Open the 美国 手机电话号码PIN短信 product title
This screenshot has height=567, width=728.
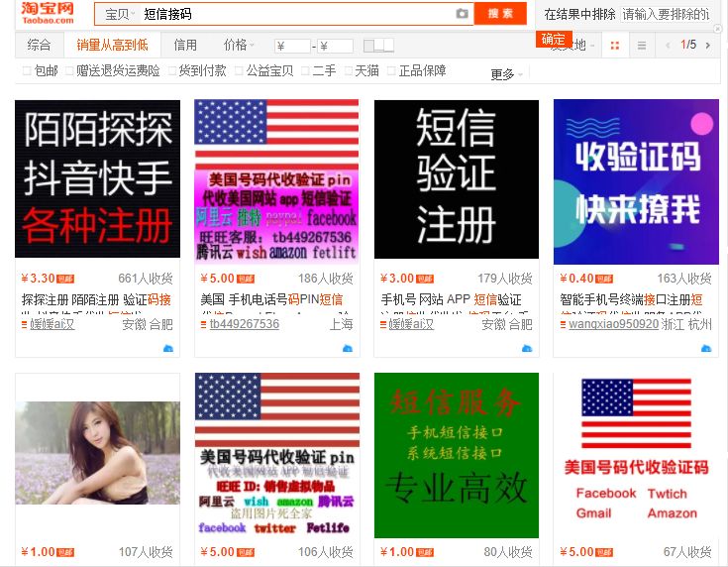tap(271, 299)
